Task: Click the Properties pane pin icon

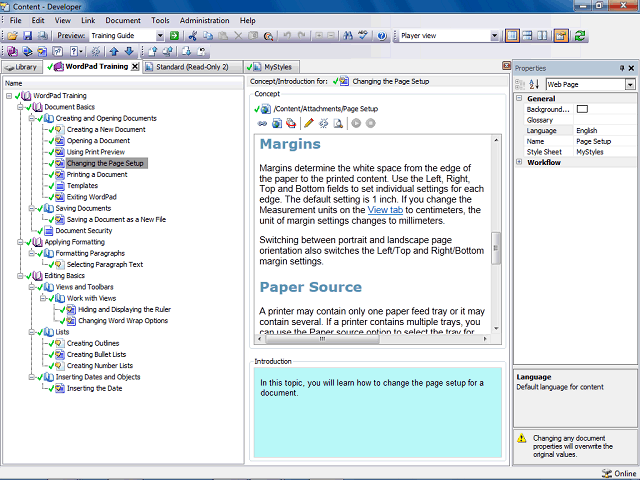Action: point(622,68)
